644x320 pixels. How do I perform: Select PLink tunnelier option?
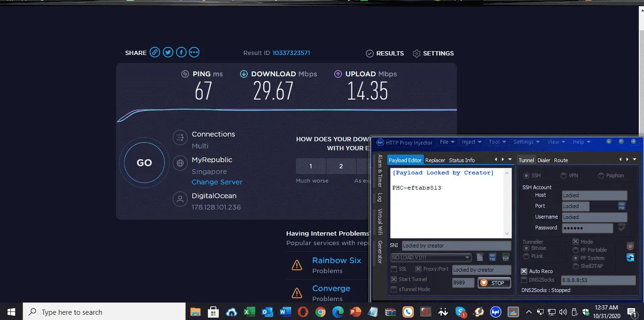coord(526,256)
